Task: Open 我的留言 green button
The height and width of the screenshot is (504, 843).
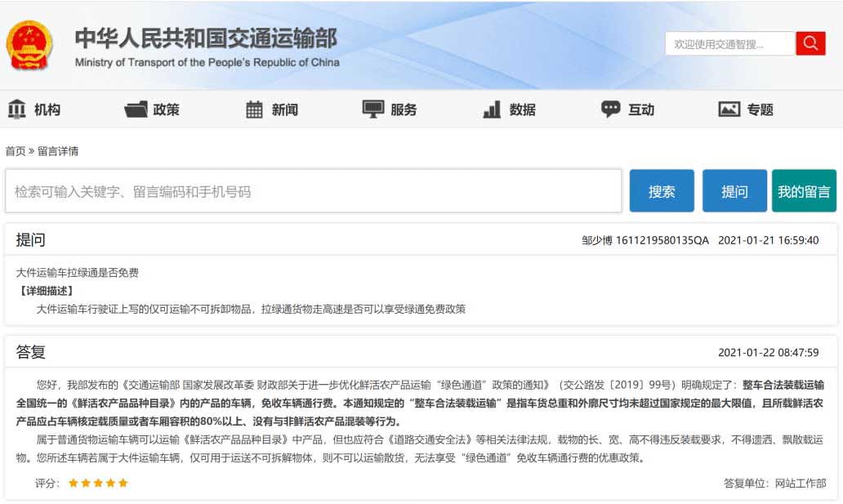Action: [x=804, y=191]
